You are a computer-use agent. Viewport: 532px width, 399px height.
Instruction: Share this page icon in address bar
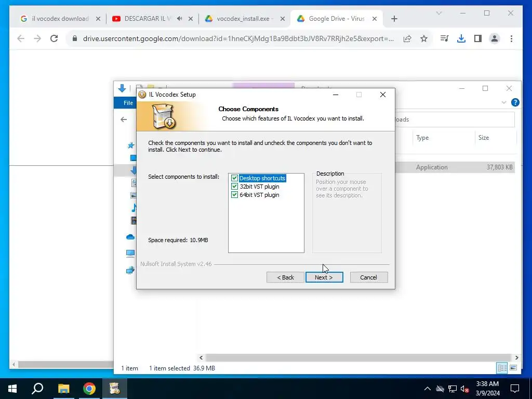(x=407, y=38)
